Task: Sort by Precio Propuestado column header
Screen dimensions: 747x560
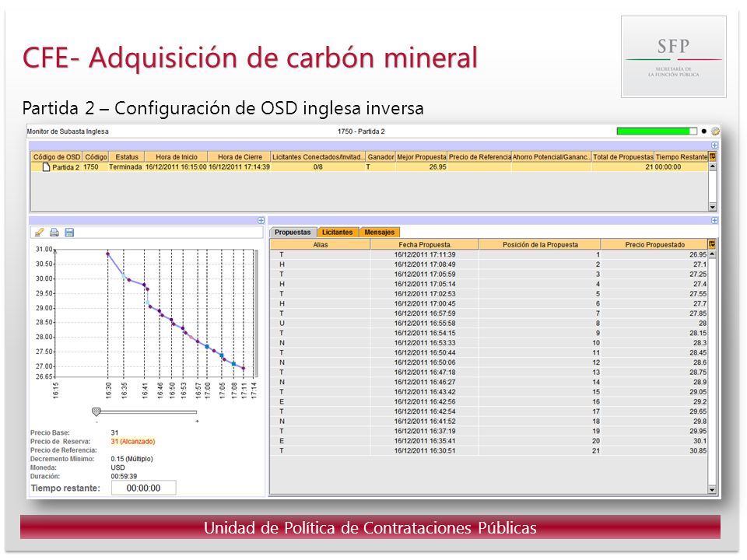Action: coord(654,244)
